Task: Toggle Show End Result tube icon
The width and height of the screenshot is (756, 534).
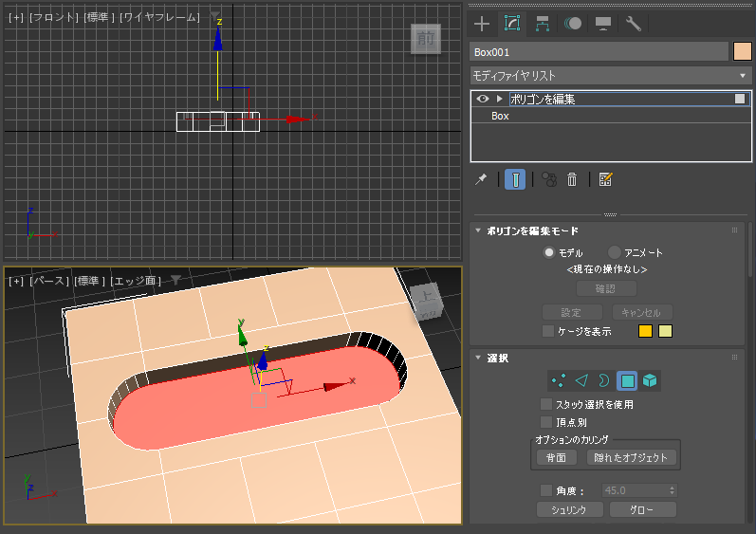Action: click(x=515, y=180)
